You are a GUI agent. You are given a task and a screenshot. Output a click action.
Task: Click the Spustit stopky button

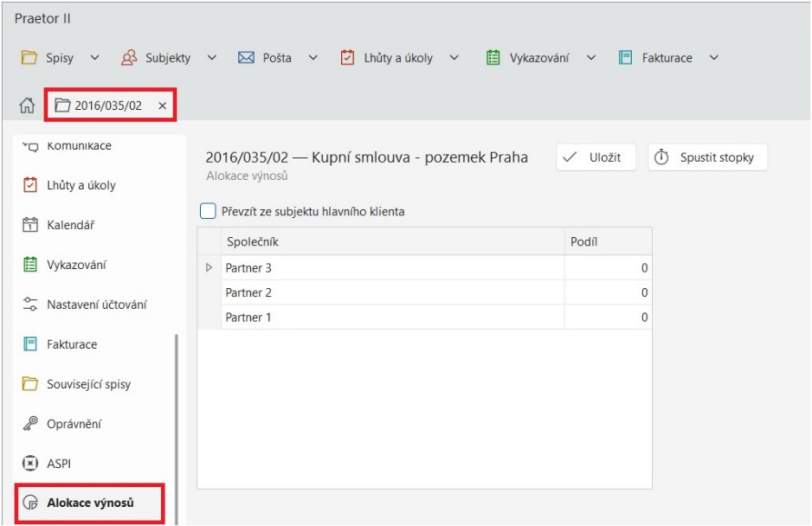click(707, 157)
